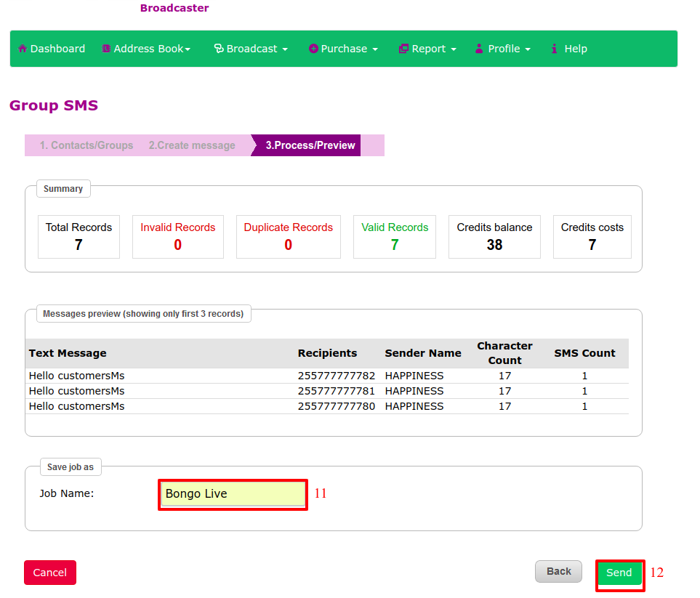Click the Sender Name column header

[423, 353]
